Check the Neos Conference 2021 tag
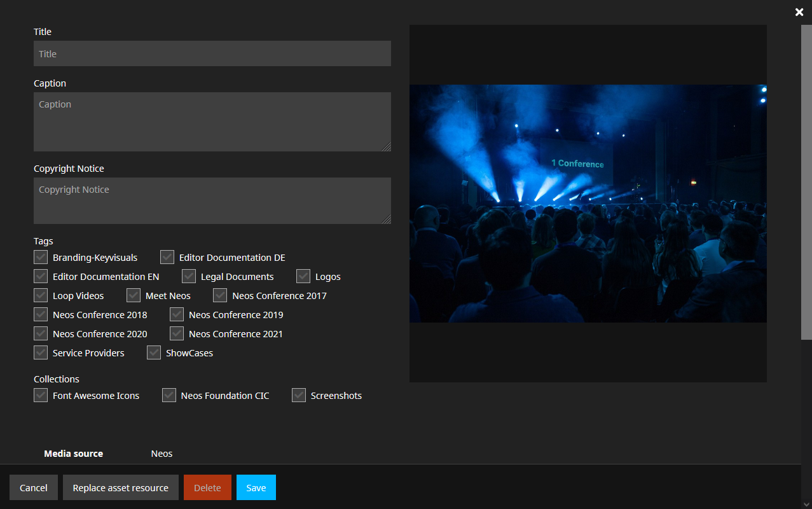The width and height of the screenshot is (812, 509). 177,334
